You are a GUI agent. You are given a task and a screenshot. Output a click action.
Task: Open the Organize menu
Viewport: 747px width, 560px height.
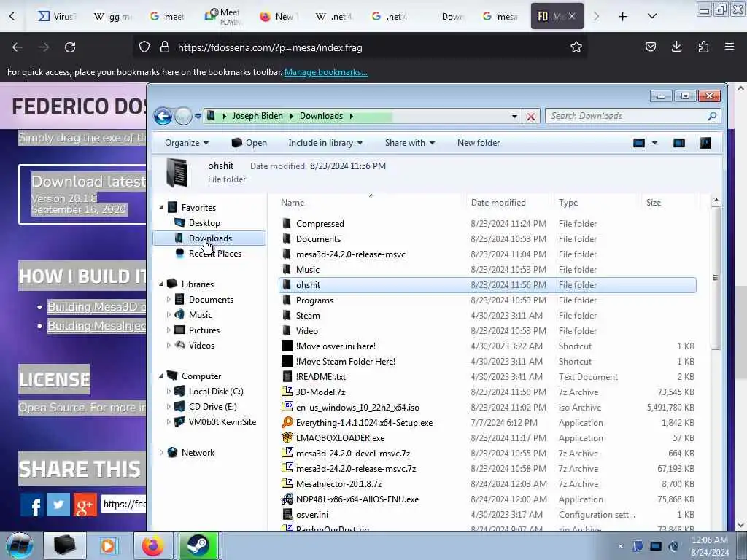[x=187, y=143]
